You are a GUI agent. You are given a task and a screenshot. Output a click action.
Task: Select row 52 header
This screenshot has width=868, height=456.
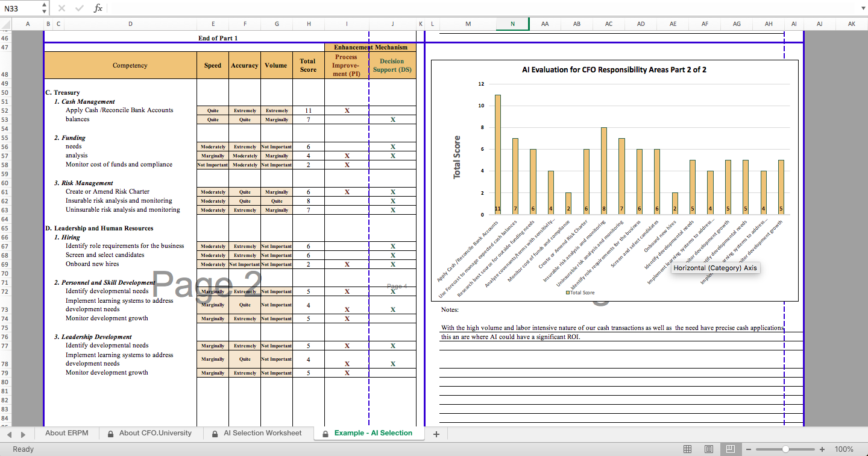[x=6, y=110]
